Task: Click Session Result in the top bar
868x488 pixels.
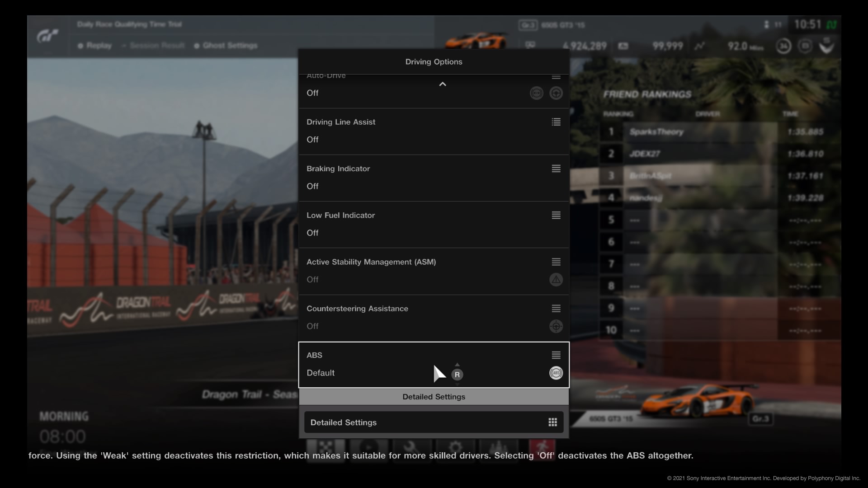Action: pos(156,46)
